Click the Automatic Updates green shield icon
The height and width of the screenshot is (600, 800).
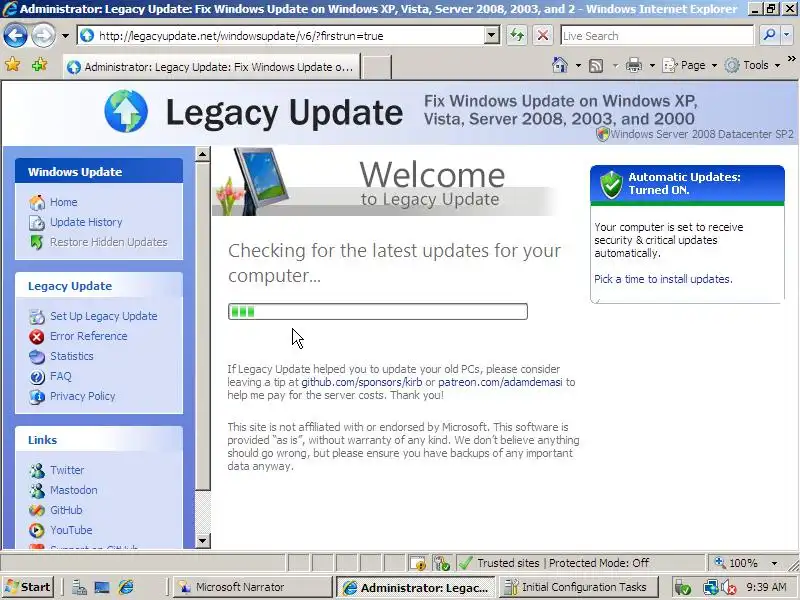click(x=611, y=184)
